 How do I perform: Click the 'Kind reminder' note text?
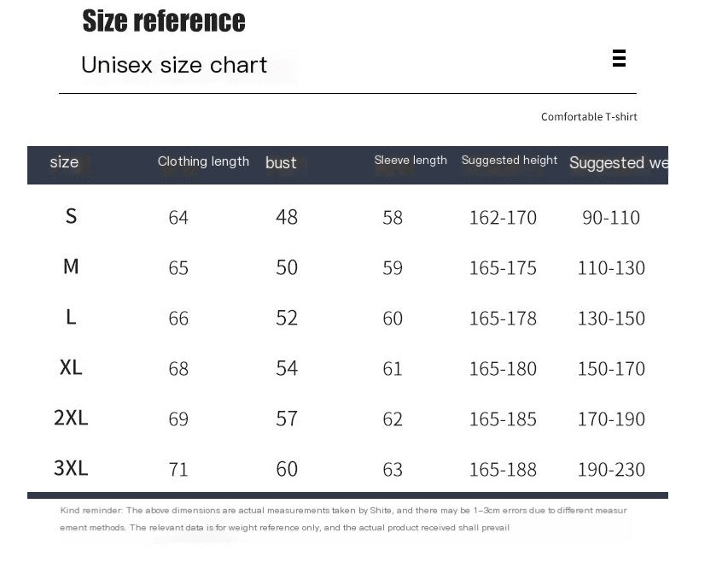(344, 518)
